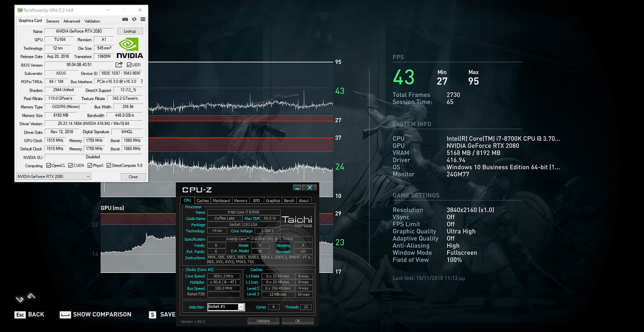Click the Core Speed value 5001.2 MHz
The height and width of the screenshot is (332, 644).
click(x=223, y=276)
